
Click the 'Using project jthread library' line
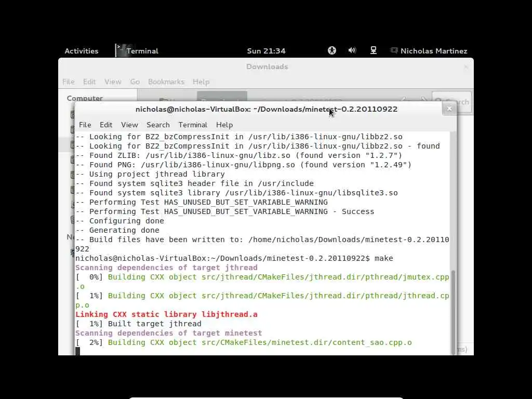click(150, 174)
